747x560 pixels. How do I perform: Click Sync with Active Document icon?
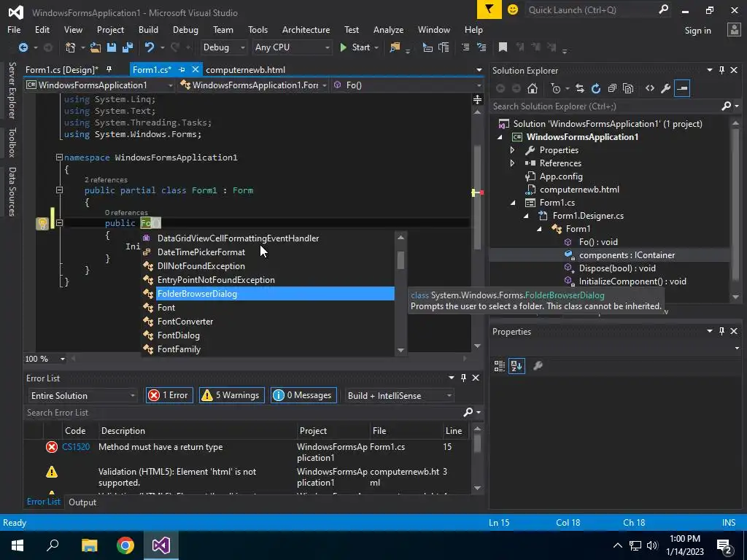pyautogui.click(x=580, y=88)
